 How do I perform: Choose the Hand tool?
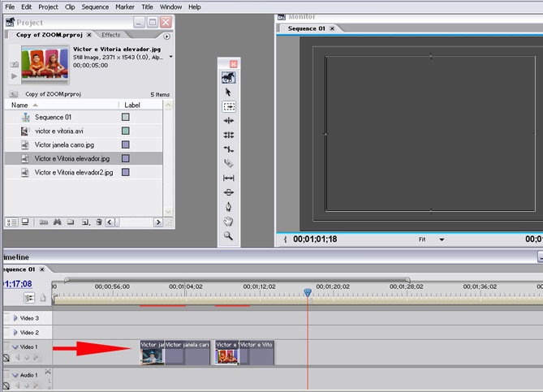(229, 222)
